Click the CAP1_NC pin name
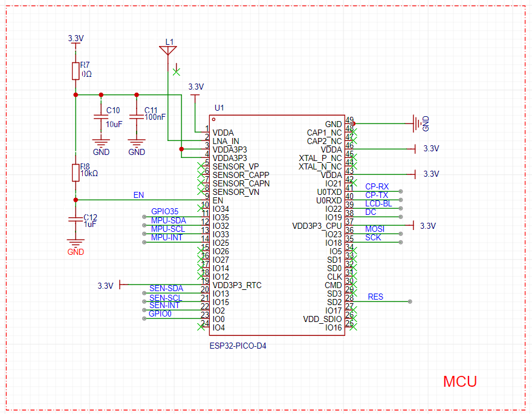This screenshot has width=532, height=414. tap(325, 133)
